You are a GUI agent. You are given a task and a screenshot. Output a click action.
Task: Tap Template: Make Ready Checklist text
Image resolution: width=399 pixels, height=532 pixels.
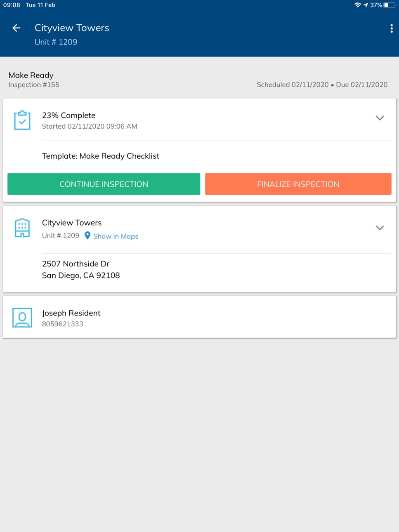click(100, 156)
